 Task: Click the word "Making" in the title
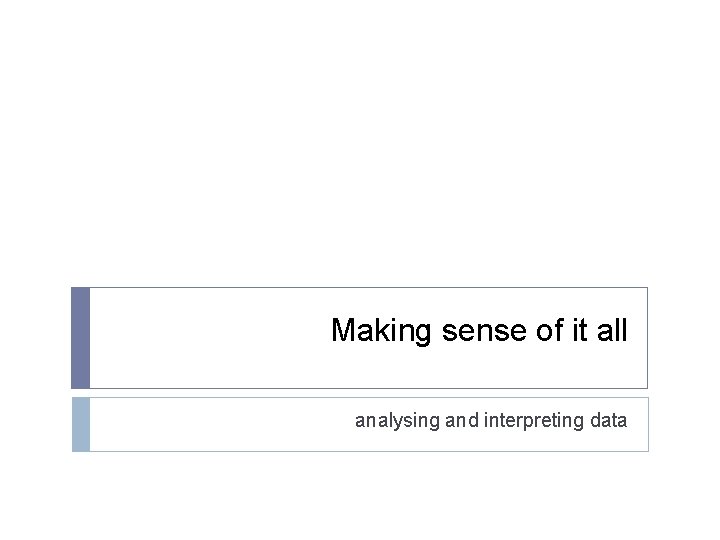tap(381, 331)
